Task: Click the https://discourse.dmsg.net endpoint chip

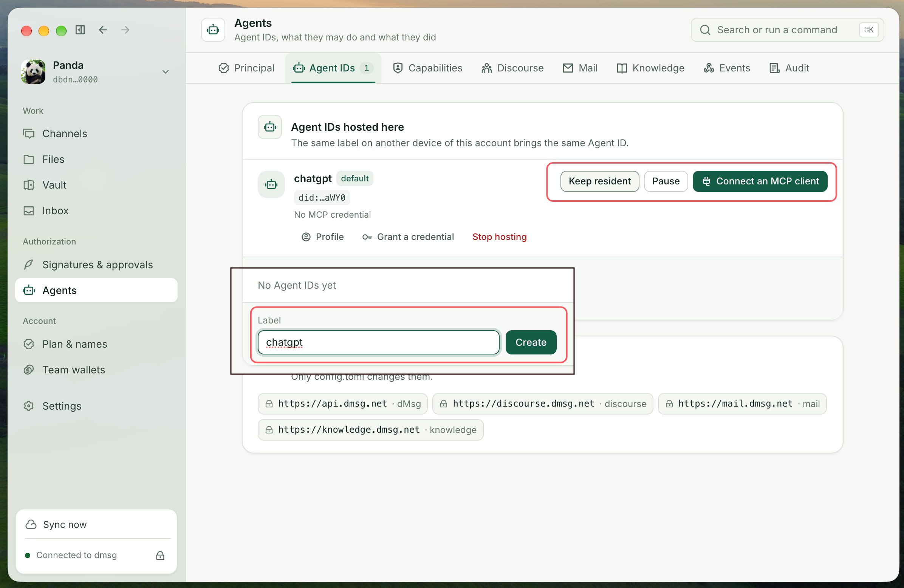Action: pos(542,404)
